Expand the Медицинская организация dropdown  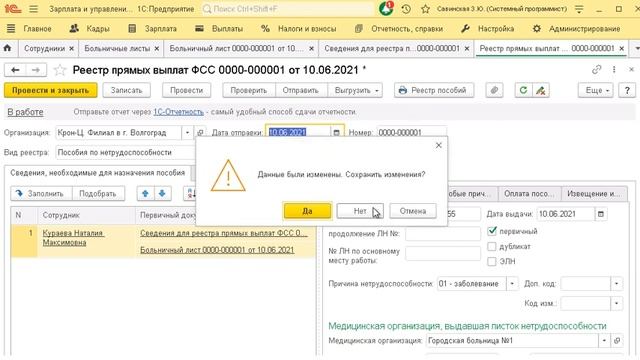click(604, 340)
